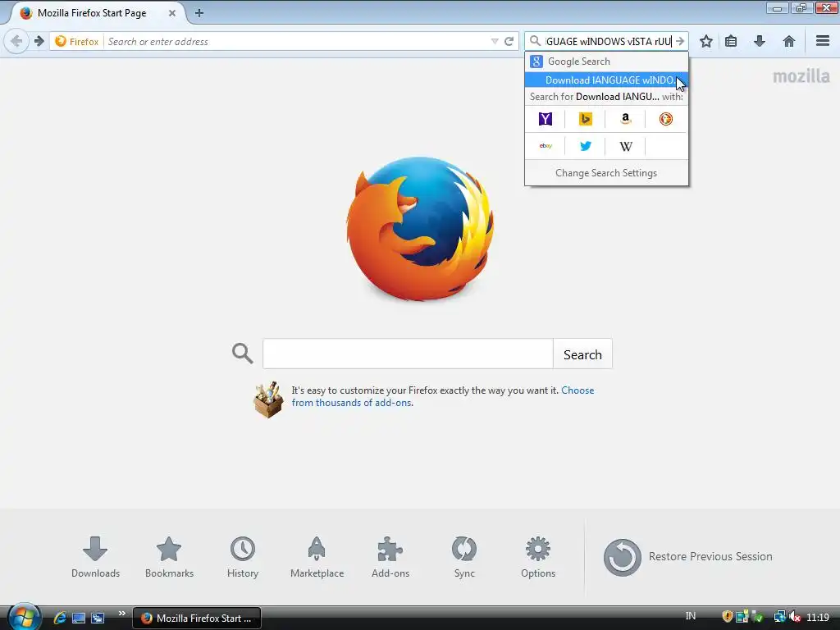Click the forward arrow navigation button
Viewport: 840px width, 630px height.
tap(39, 41)
